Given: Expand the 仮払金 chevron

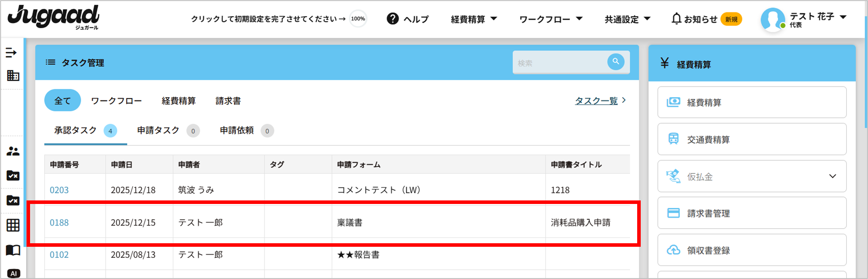Looking at the screenshot, I should [x=833, y=176].
